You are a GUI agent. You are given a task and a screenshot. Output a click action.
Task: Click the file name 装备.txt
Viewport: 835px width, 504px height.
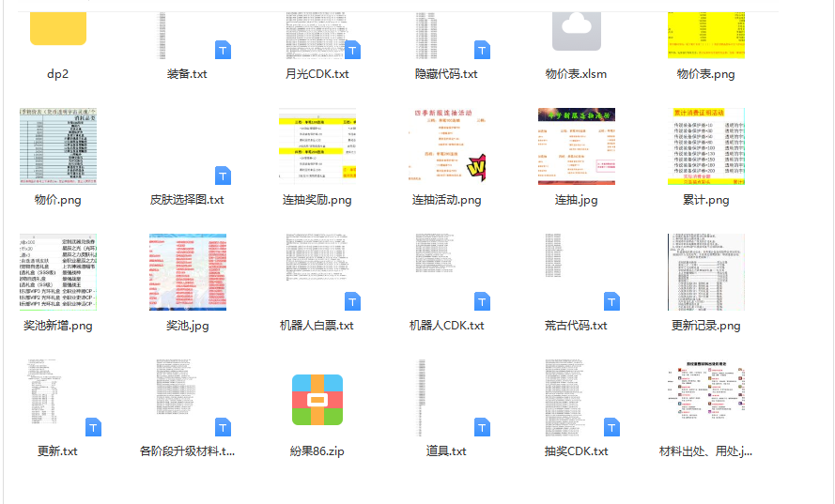pyautogui.click(x=187, y=74)
